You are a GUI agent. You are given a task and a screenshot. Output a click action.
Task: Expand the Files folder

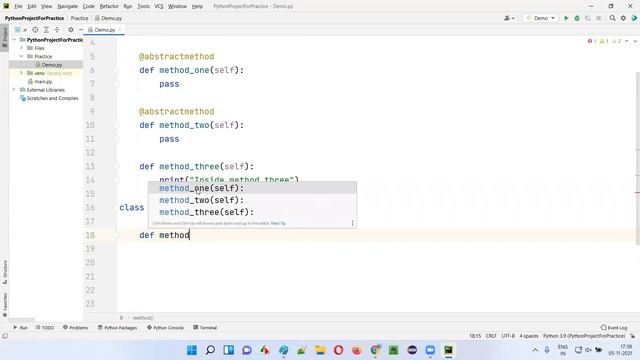[22, 48]
